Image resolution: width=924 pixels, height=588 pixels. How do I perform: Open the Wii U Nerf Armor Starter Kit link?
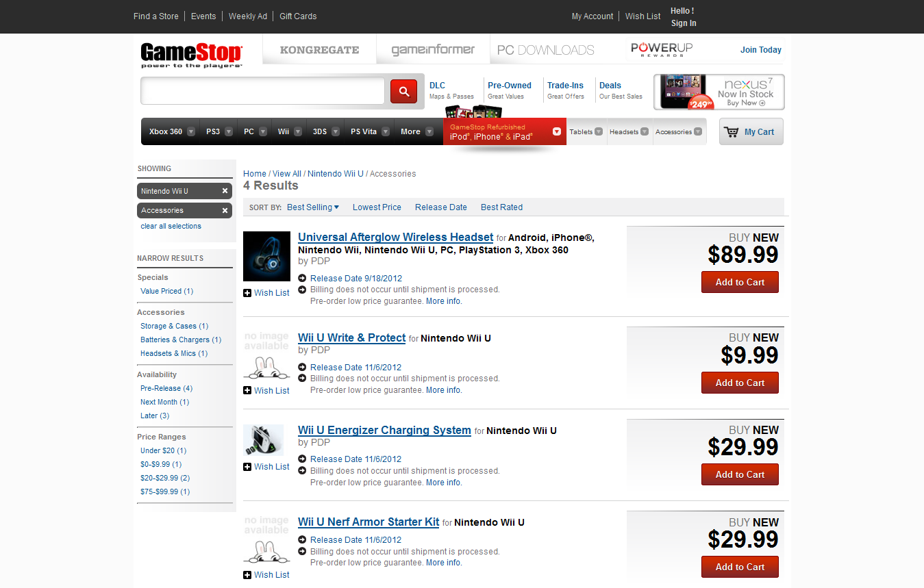[x=369, y=522]
